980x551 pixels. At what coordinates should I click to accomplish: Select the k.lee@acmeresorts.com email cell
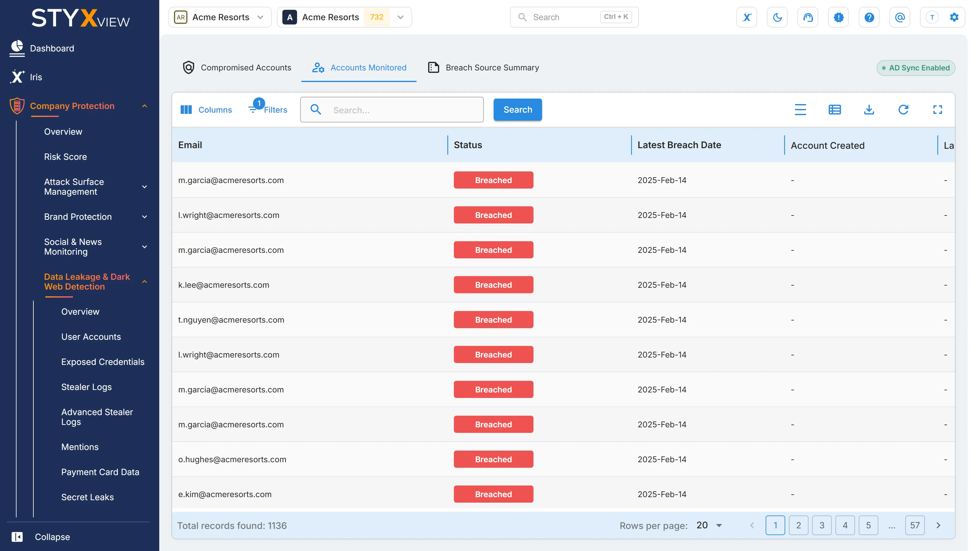coord(223,285)
